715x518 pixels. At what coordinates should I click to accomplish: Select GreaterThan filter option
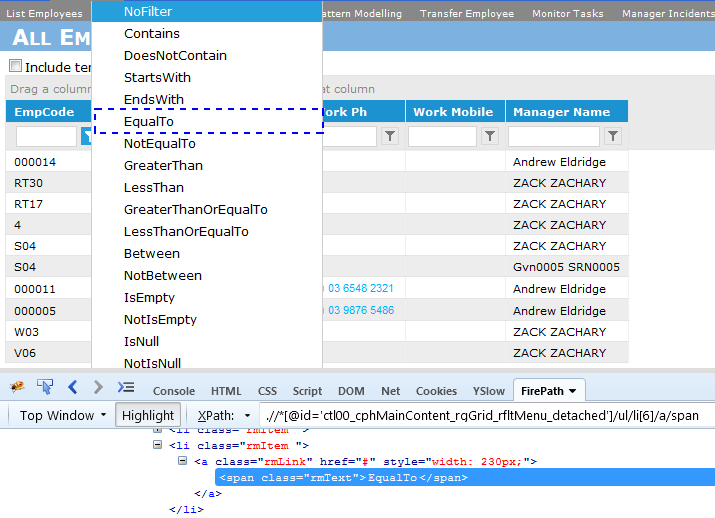tap(207, 165)
